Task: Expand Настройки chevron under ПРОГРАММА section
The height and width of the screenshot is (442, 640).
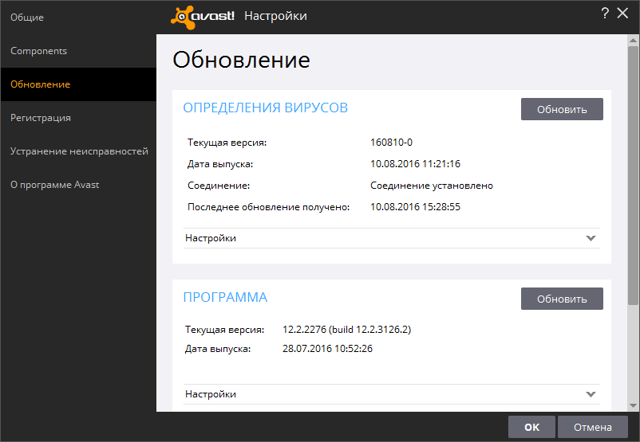Action: tap(590, 394)
